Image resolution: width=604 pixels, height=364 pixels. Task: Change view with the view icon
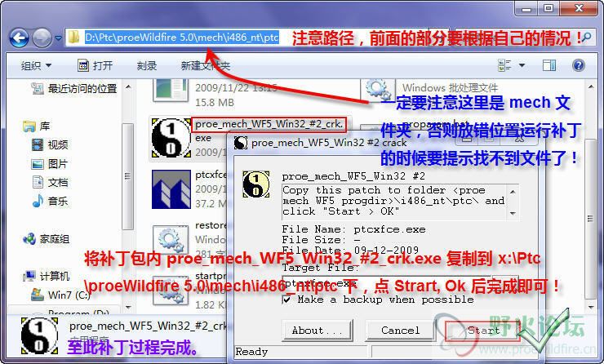point(504,65)
